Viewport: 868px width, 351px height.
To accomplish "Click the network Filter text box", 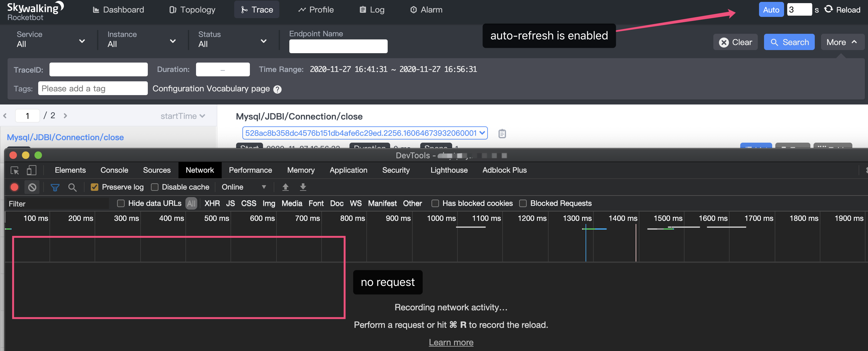I will [57, 204].
